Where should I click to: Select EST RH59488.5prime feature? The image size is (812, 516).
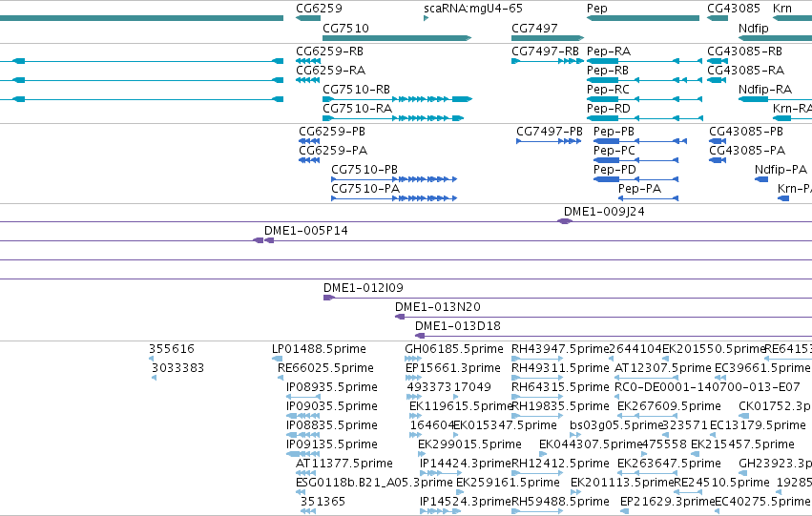click(x=537, y=511)
